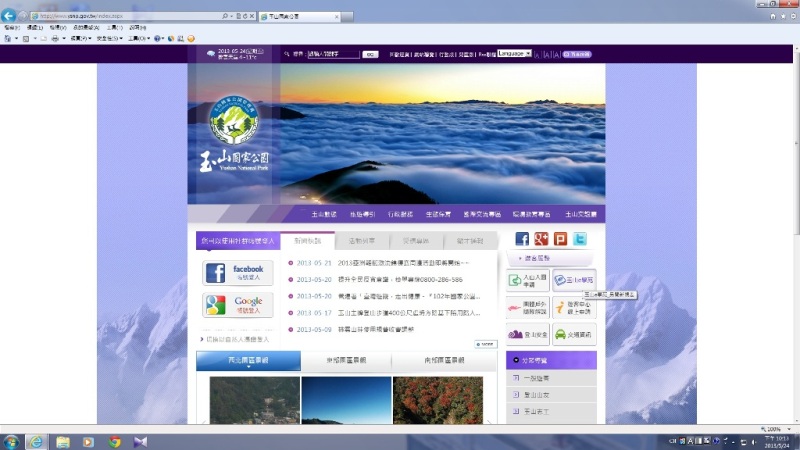
Task: Switch to the east area scenery tab
Action: [346, 360]
